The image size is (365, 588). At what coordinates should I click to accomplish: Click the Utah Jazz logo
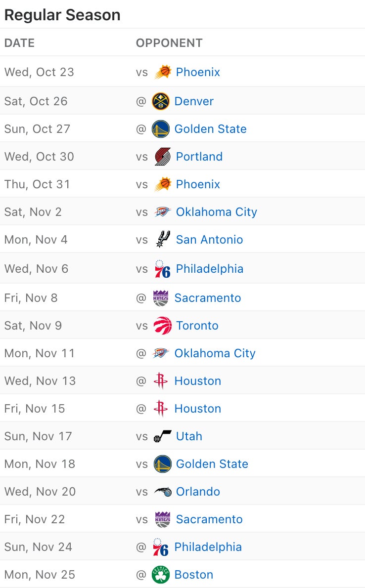click(163, 436)
